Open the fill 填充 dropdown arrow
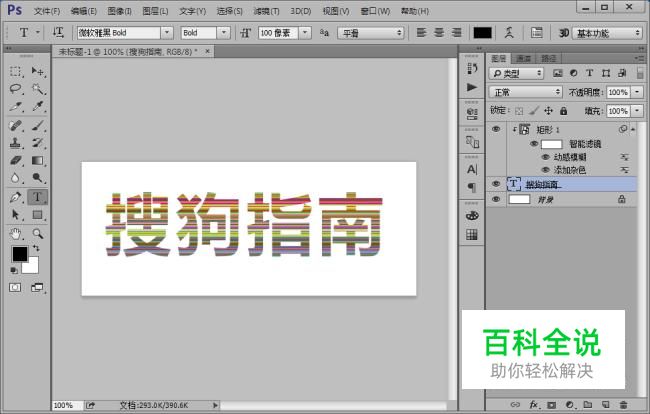The image size is (650, 414). [638, 111]
